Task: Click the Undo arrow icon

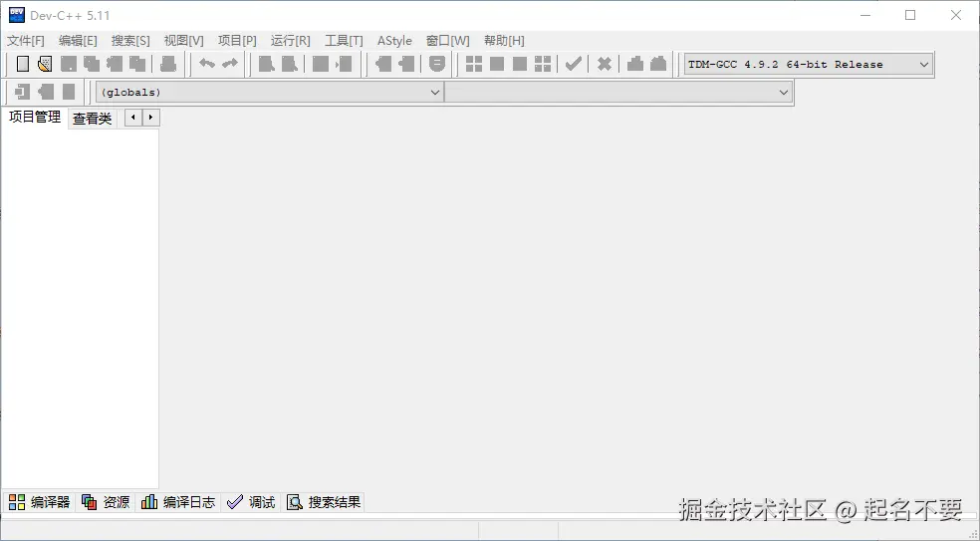Action: [207, 64]
